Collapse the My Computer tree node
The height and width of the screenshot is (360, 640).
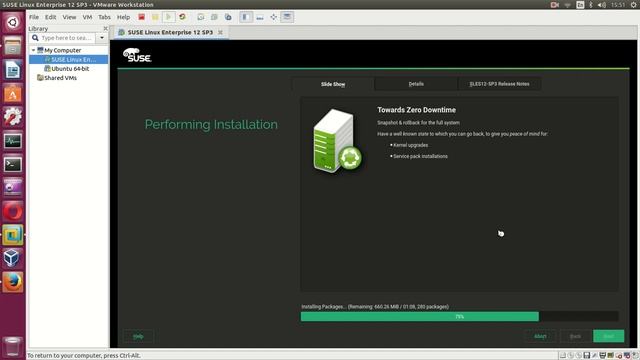(33, 50)
